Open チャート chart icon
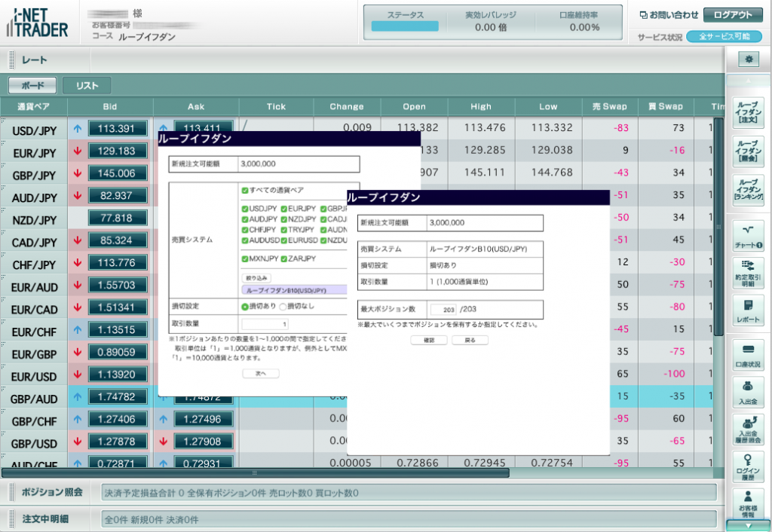The image size is (772, 532). [748, 236]
